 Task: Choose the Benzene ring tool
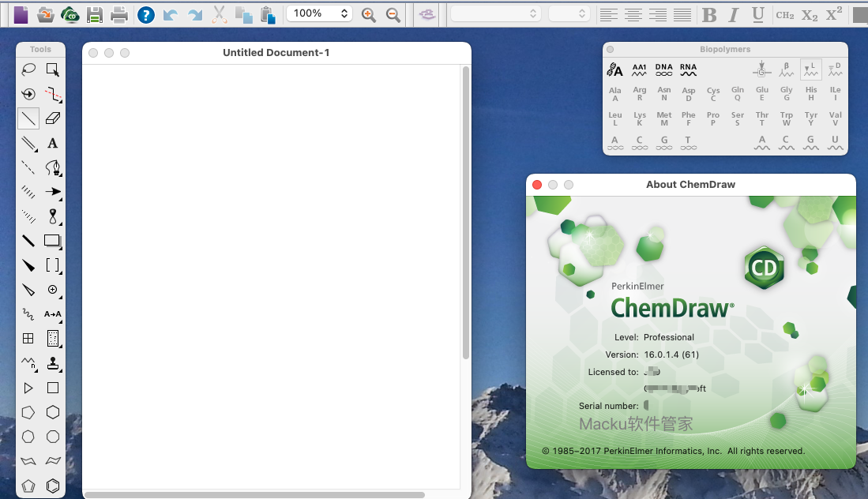tap(53, 486)
